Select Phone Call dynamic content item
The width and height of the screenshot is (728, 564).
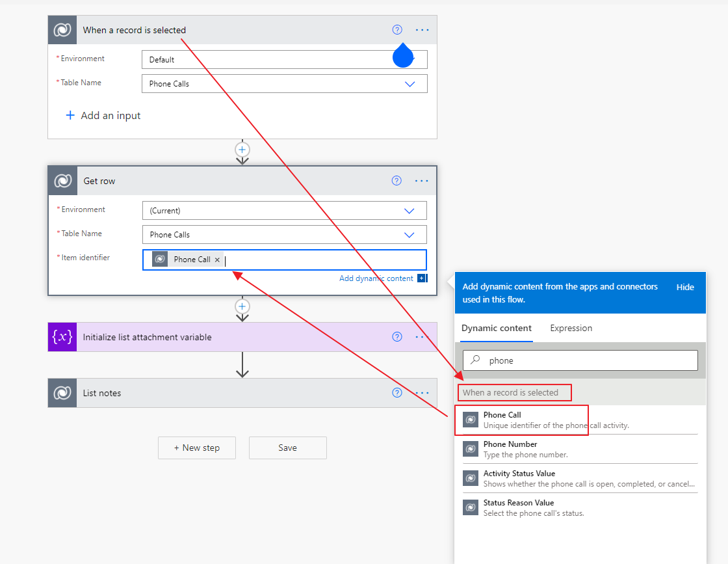click(580, 420)
